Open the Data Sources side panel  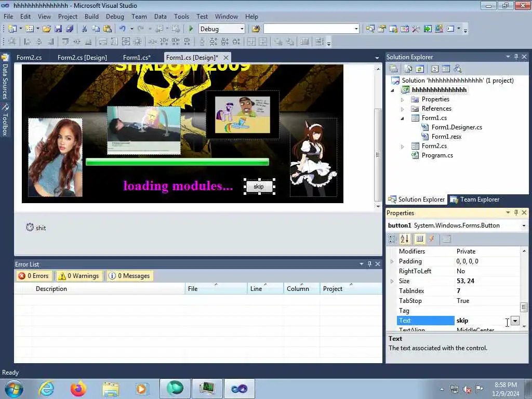5,76
